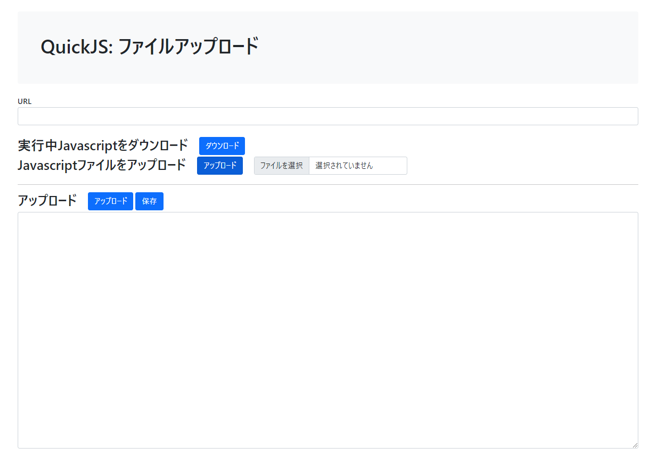
Task: Click the 保存 button
Action: (149, 201)
